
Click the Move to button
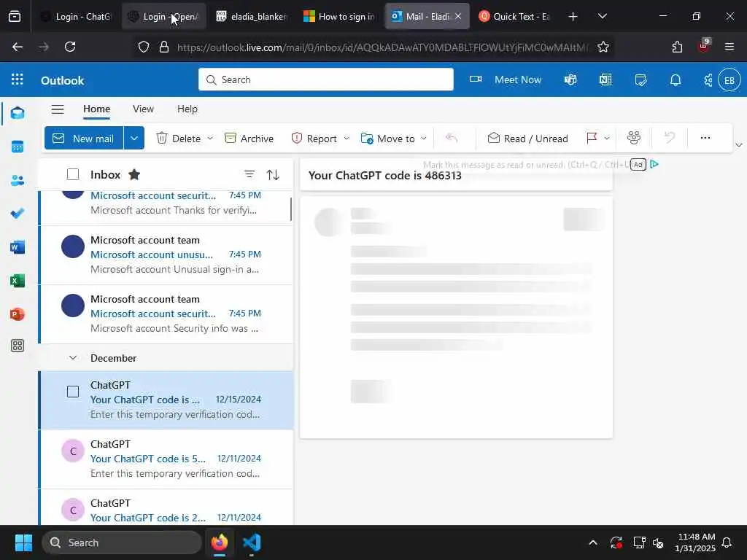[x=388, y=138]
